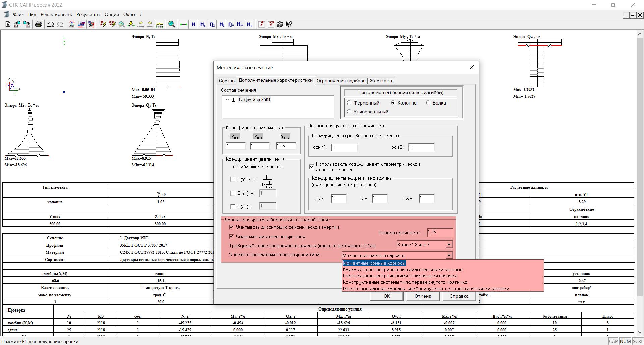Enable the B(Y1) moment coefficient checkbox
This screenshot has height=345, width=644.
point(233,193)
